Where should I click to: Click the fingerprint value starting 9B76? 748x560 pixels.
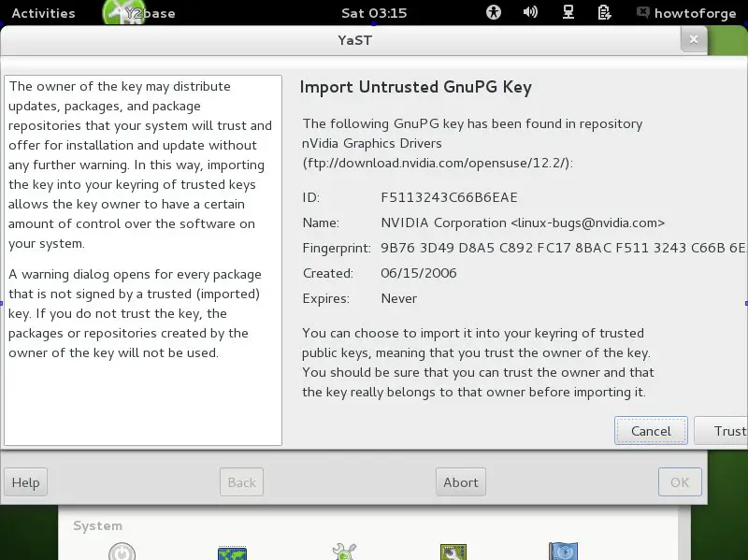pyautogui.click(x=564, y=248)
